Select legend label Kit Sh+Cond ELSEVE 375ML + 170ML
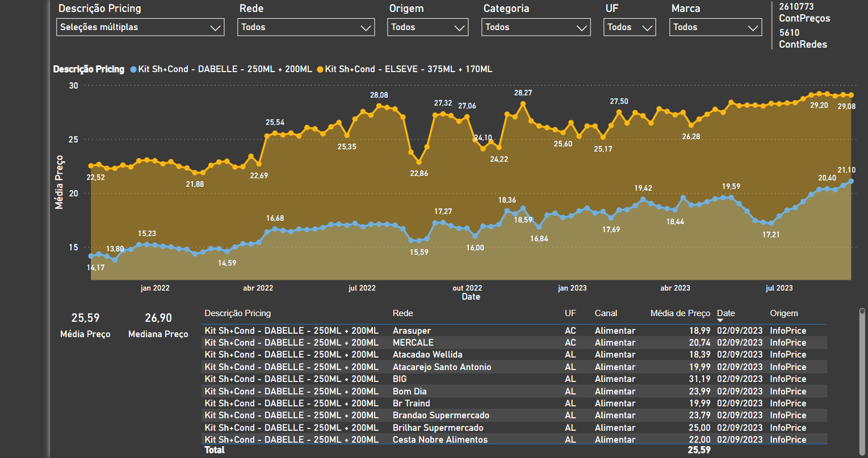The image size is (868, 458). point(409,69)
